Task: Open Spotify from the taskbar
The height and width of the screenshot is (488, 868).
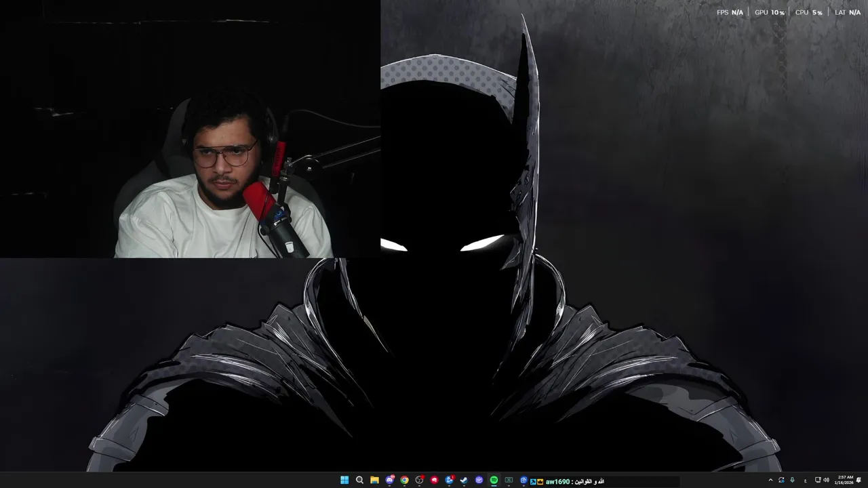Action: click(x=494, y=480)
